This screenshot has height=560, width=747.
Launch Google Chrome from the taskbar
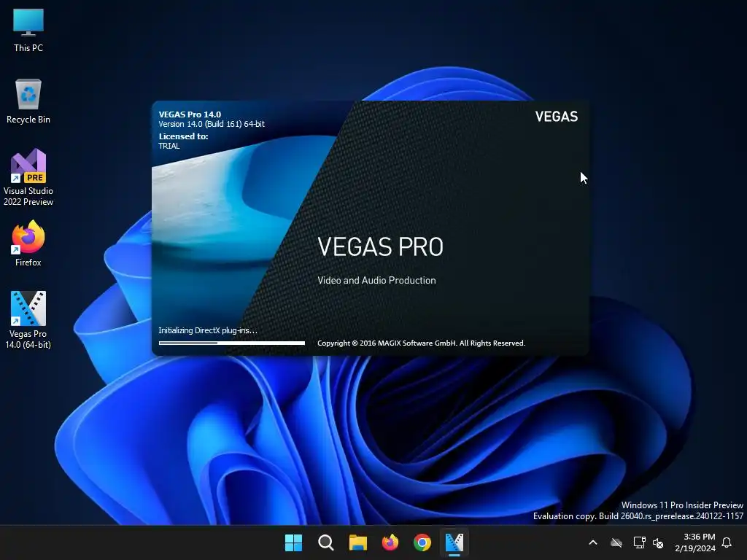[x=422, y=542]
